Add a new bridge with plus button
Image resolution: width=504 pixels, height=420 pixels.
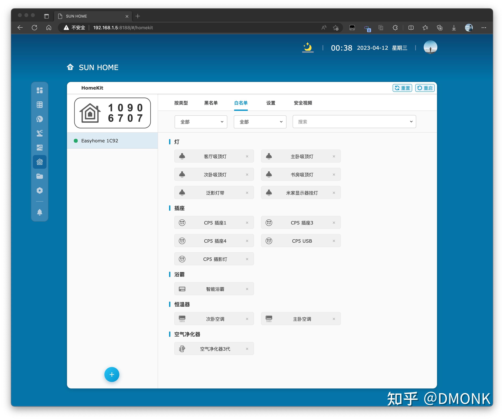tap(112, 374)
